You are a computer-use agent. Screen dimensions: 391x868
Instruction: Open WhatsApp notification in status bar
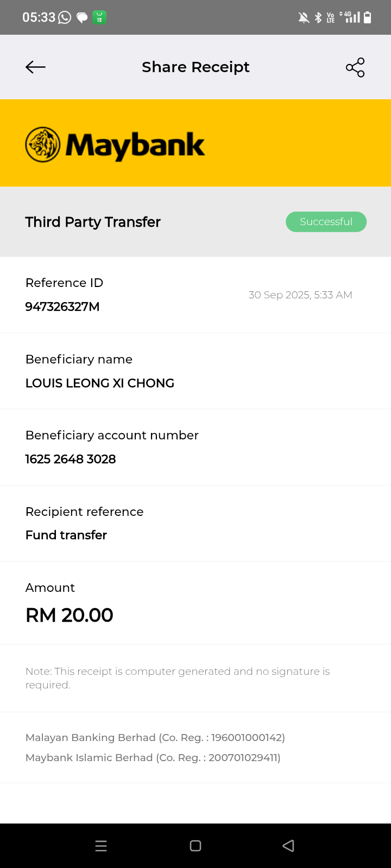pyautogui.click(x=65, y=17)
